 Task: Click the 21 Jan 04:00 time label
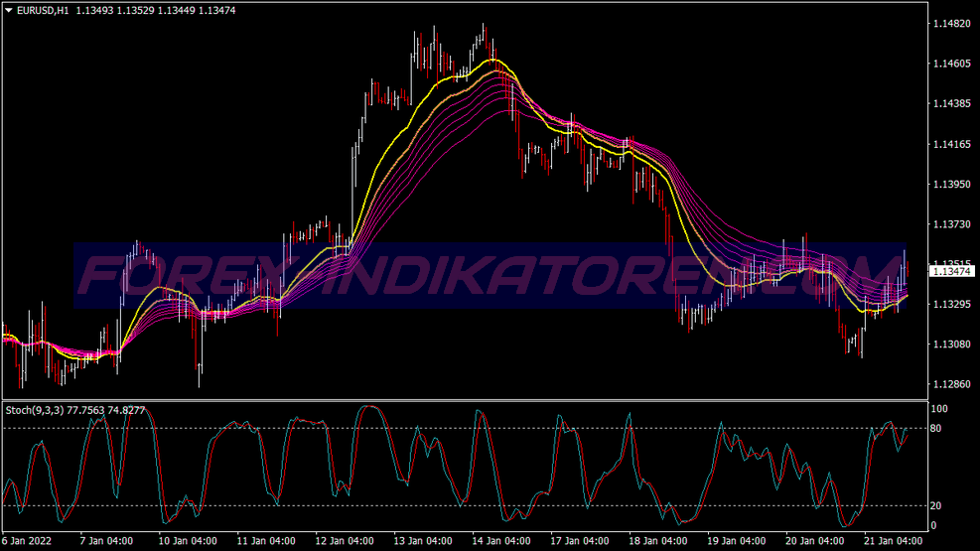click(894, 541)
